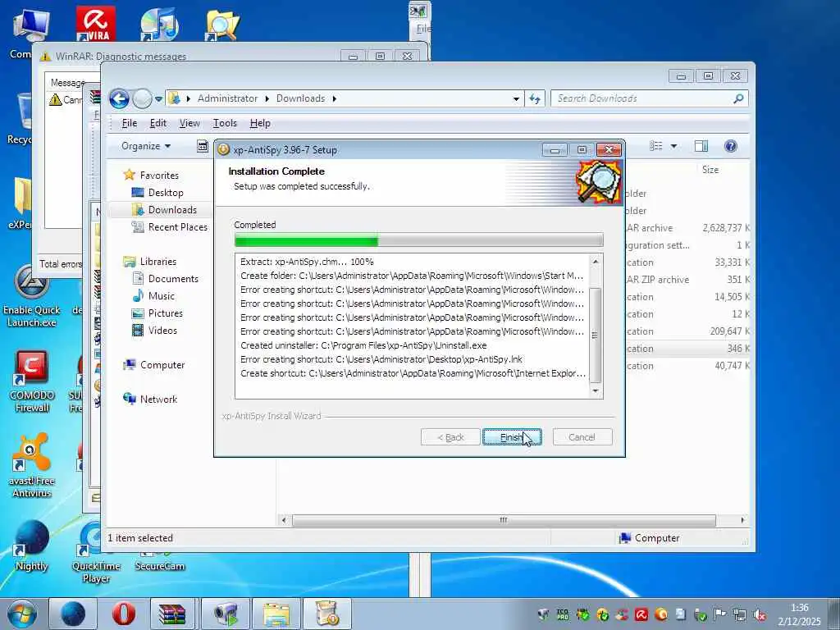The image size is (840, 630).
Task: Go back in the Explorer window
Action: pyautogui.click(x=119, y=98)
